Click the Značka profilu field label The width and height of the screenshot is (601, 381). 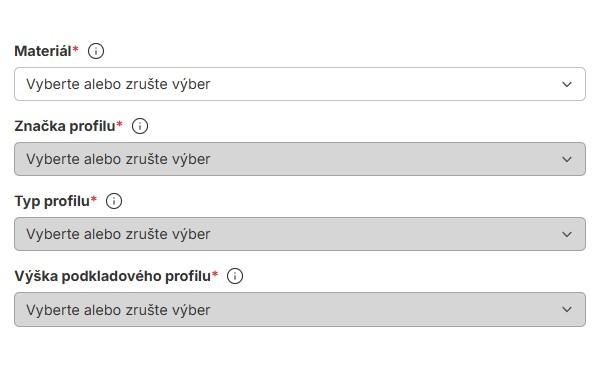(65, 126)
